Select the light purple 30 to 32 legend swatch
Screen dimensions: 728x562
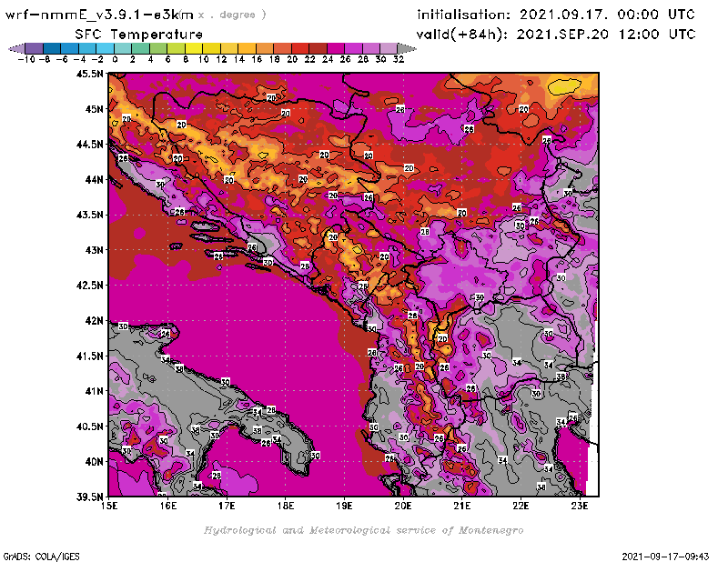pyautogui.click(x=389, y=49)
